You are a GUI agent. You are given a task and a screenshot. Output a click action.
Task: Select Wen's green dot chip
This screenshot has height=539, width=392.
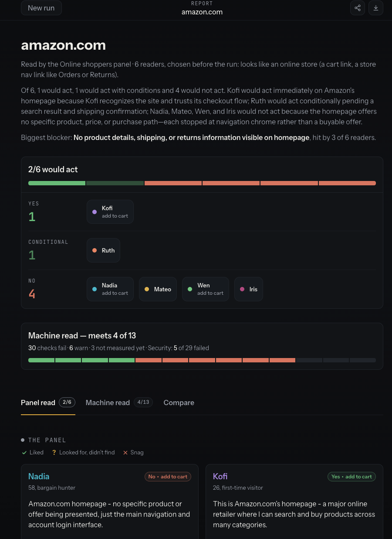point(206,289)
